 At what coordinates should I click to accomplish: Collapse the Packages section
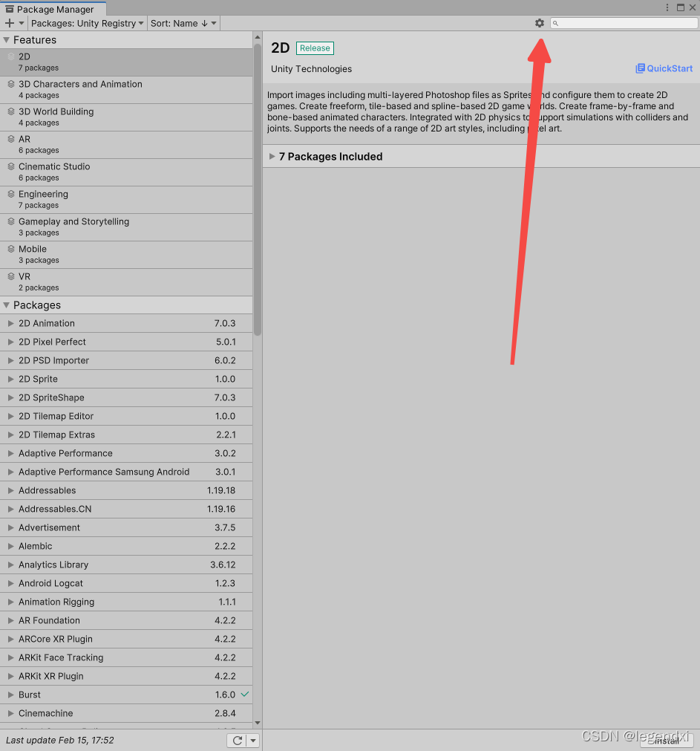point(6,305)
